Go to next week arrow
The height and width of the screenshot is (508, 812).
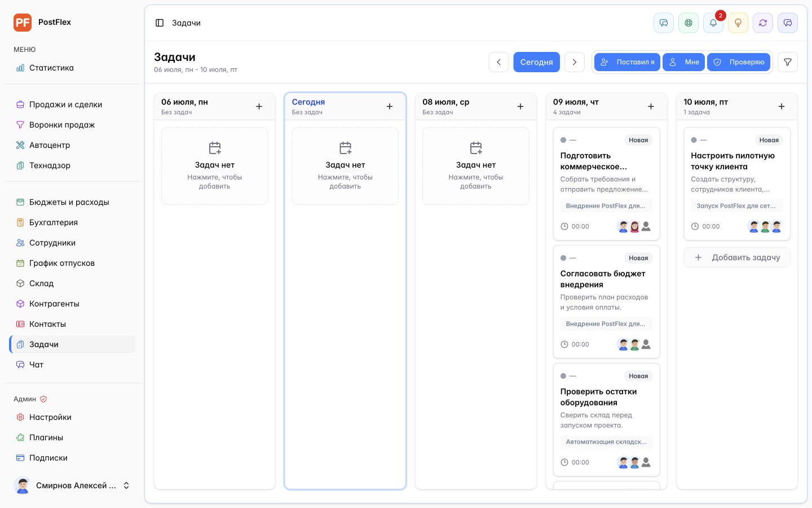[x=575, y=62]
